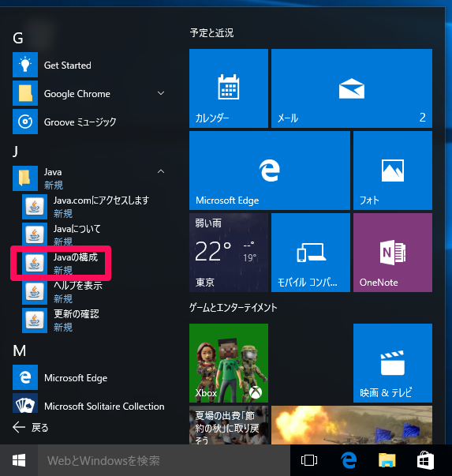Open the Xbox tile
This screenshot has height=476, width=452.
(x=229, y=363)
